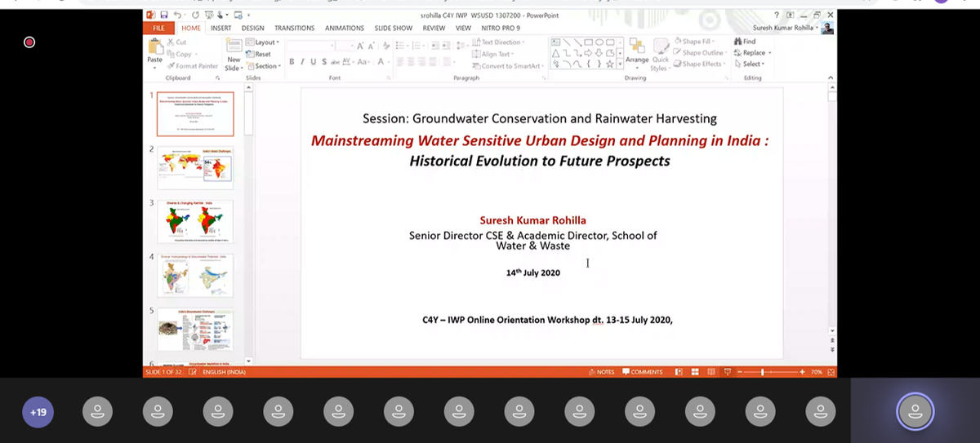Switch to the REVIEW tab
The height and width of the screenshot is (443, 980).
tap(434, 28)
